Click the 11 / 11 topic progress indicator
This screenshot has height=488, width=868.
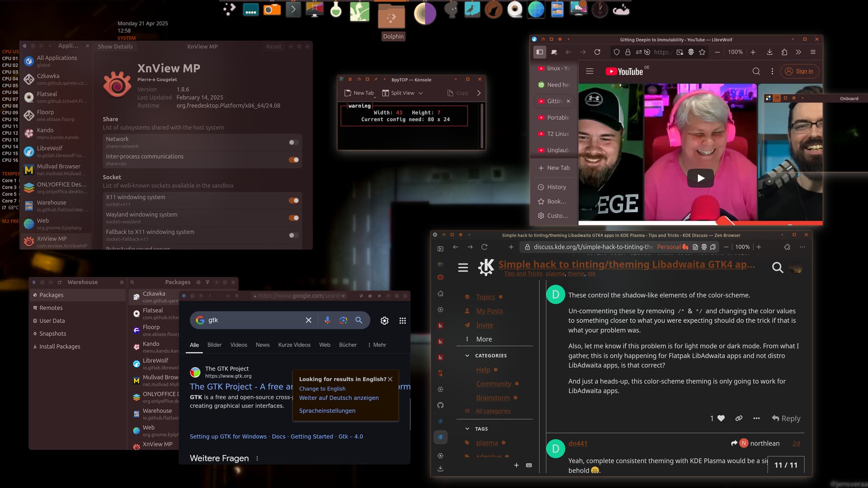tap(786, 465)
